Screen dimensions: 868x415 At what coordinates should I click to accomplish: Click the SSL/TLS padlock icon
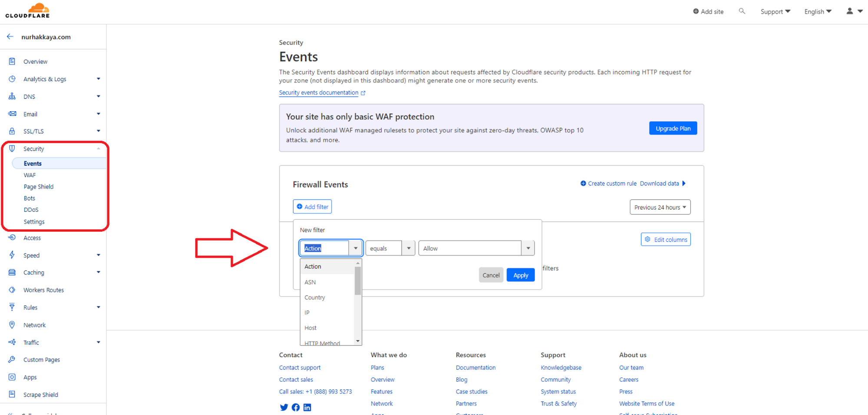[x=12, y=131]
